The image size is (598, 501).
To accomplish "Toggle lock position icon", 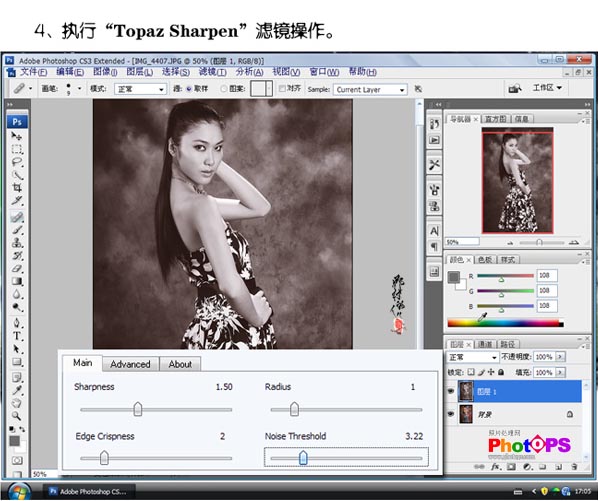I will (x=491, y=372).
